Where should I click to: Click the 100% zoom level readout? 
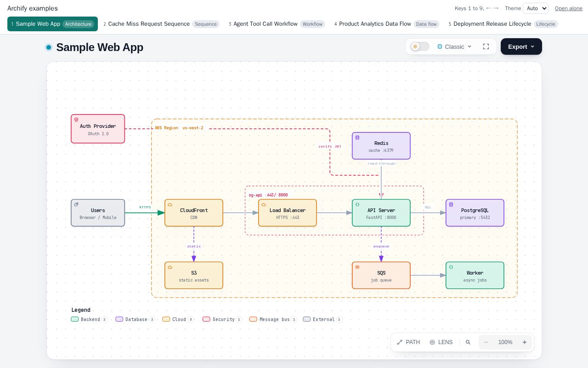point(505,342)
